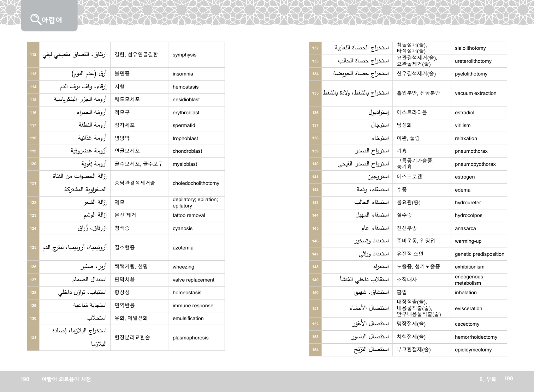Screen dimensions: 534x392
Task: Click the word hemostasis
Action: pyautogui.click(x=185, y=87)
